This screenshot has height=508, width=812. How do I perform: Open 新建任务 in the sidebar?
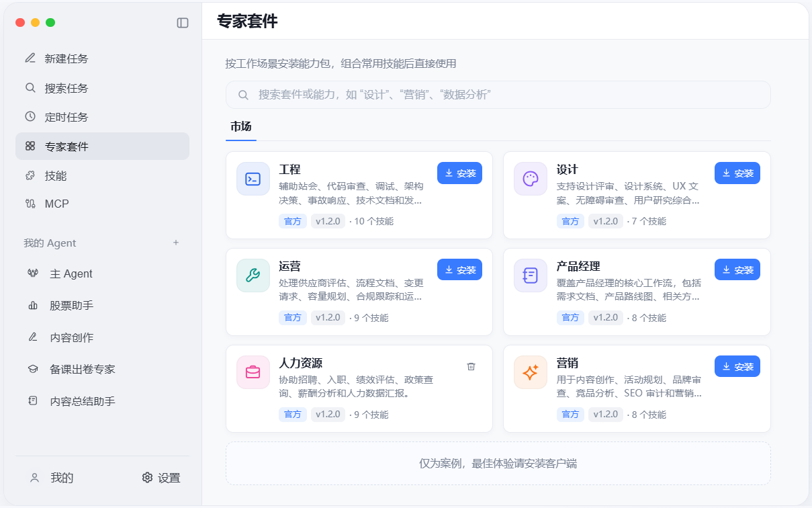(102, 58)
